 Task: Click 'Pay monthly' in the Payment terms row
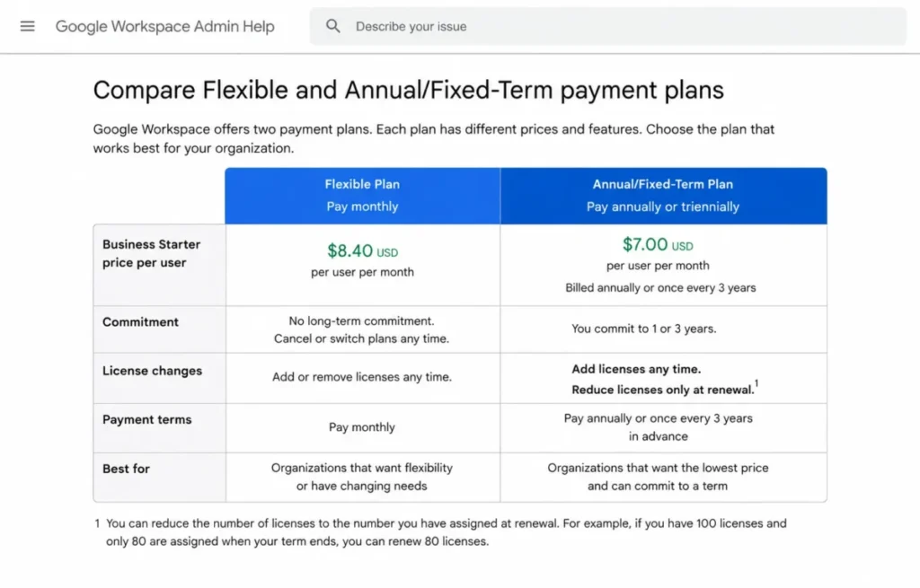[x=361, y=427]
